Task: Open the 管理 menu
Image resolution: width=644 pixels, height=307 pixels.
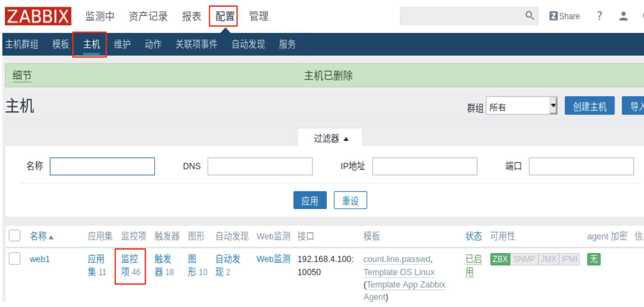Action: pos(259,16)
